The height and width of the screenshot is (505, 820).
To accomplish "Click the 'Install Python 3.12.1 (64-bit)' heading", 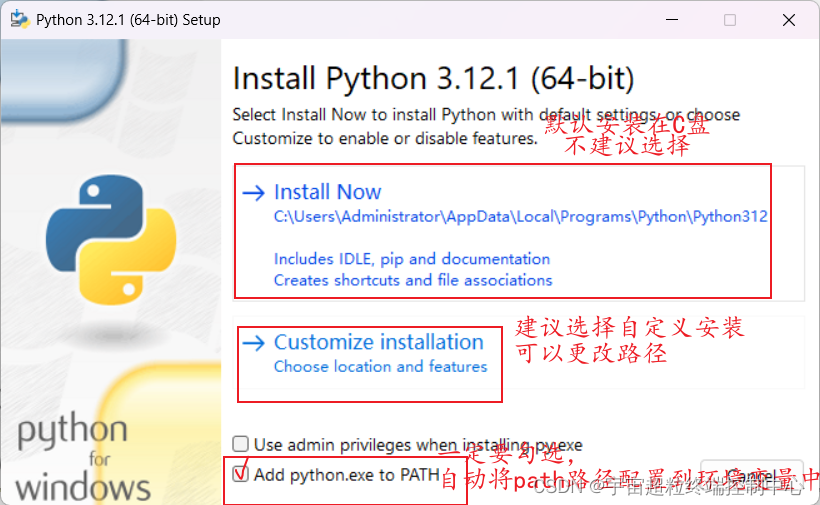I will coord(434,79).
